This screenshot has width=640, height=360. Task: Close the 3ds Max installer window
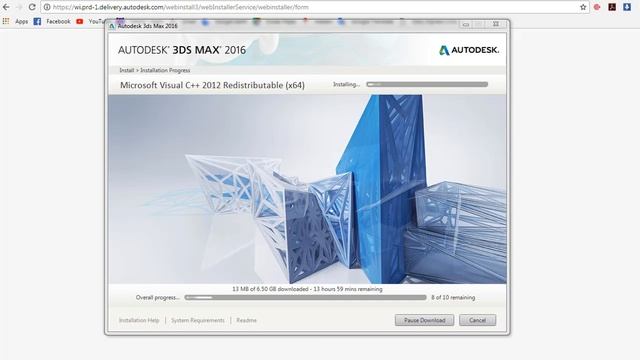496,24
